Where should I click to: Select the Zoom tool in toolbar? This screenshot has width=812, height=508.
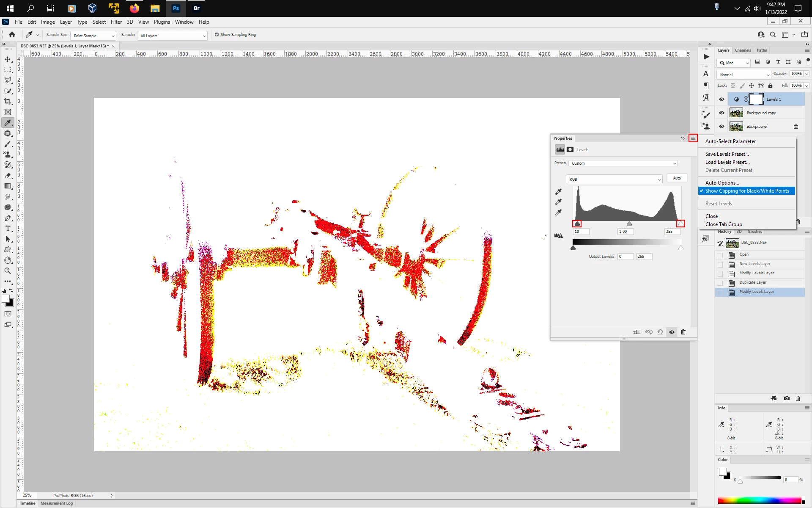(8, 271)
